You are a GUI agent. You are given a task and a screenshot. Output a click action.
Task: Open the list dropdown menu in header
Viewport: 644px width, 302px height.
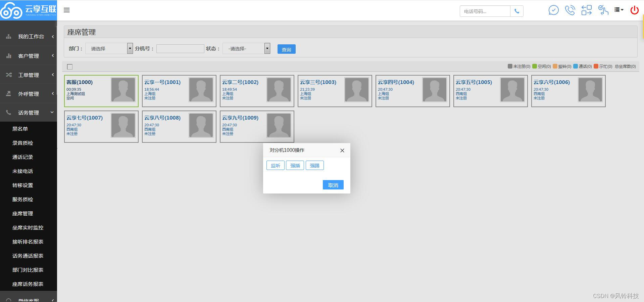click(619, 10)
